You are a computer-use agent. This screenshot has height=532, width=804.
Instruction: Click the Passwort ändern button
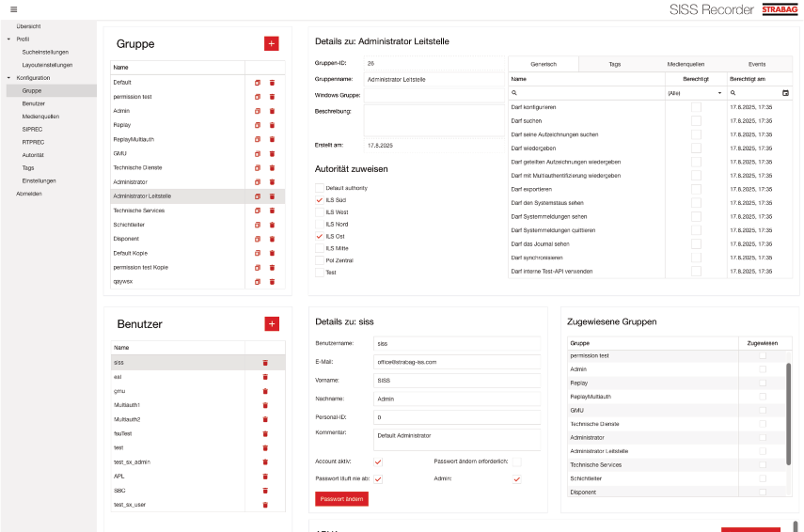click(x=341, y=499)
